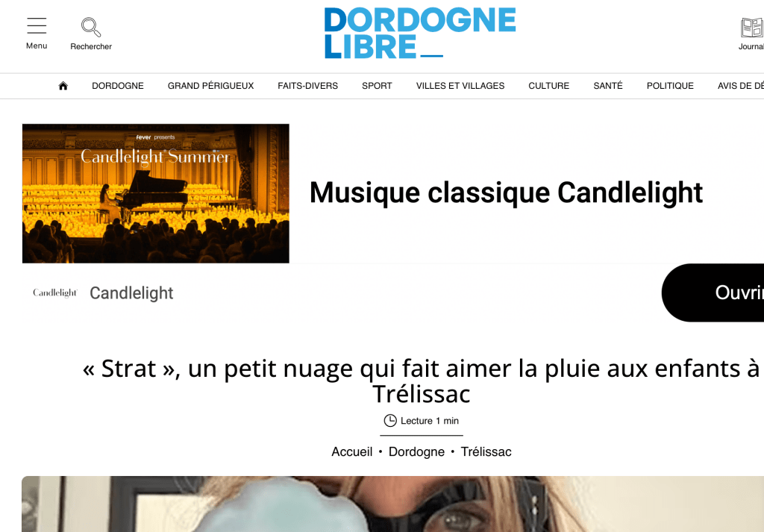Select the Politique menu item
Screen dimensions: 764x532
click(670, 86)
